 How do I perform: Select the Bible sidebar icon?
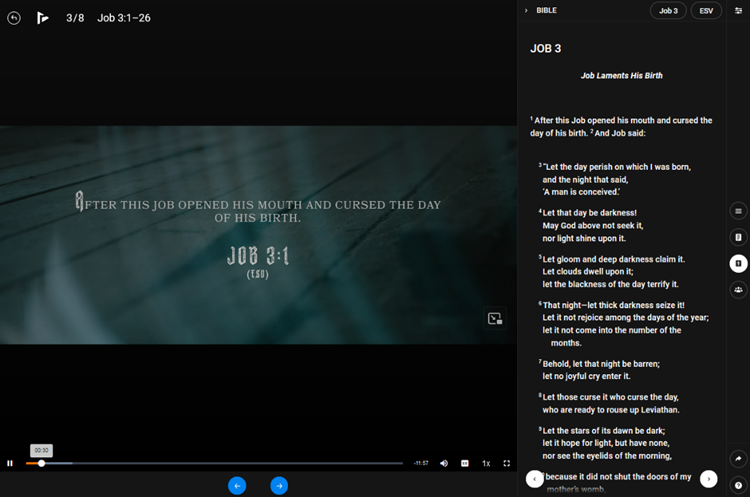click(x=739, y=264)
